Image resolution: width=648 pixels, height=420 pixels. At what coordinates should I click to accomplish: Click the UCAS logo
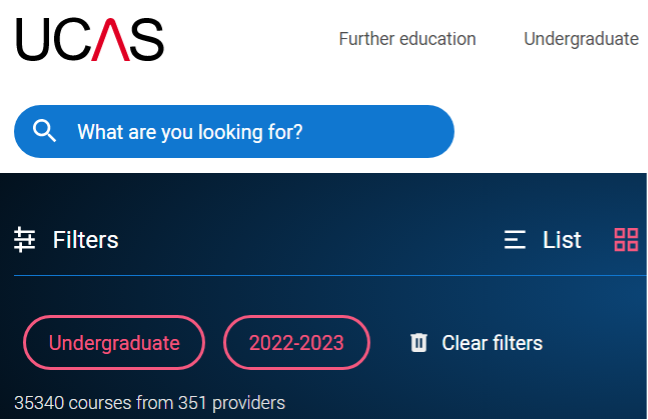click(89, 40)
